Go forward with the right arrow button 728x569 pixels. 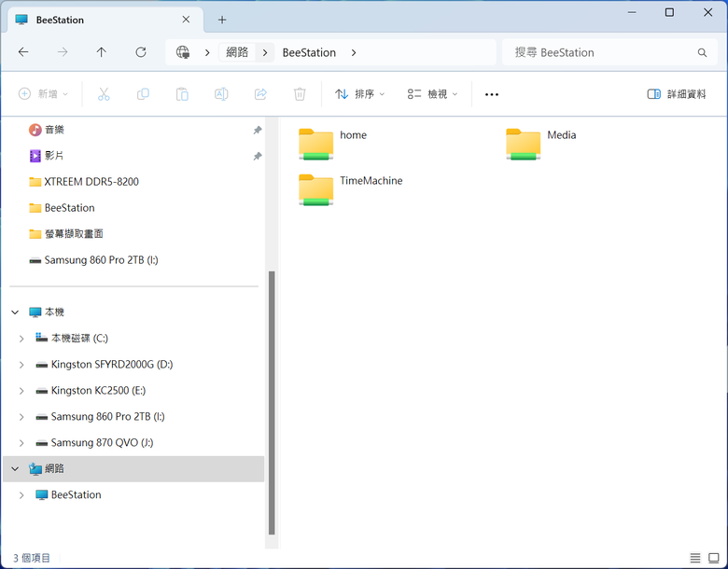tap(63, 52)
